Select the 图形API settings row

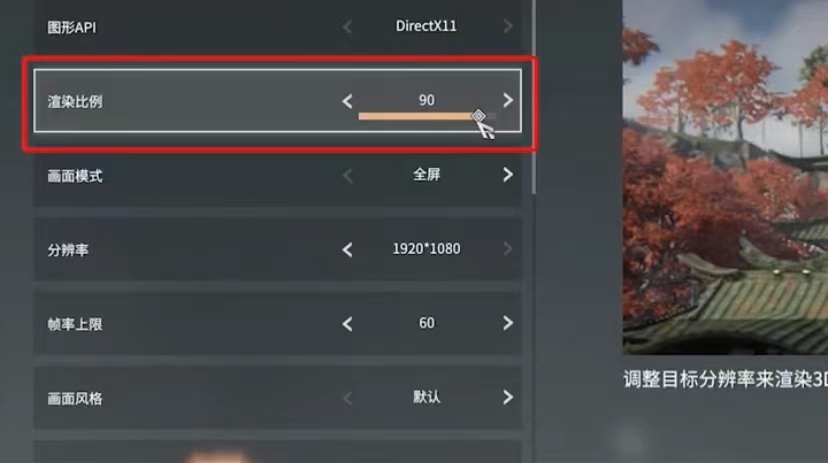[x=278, y=26]
